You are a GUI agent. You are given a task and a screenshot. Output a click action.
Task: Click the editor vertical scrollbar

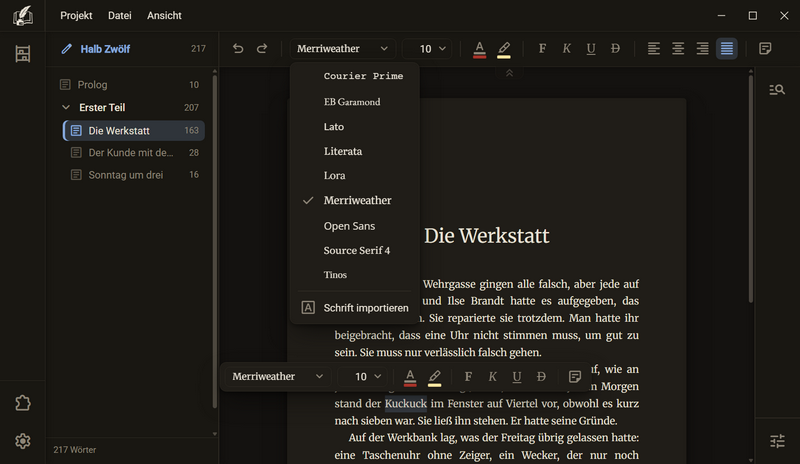(x=751, y=189)
